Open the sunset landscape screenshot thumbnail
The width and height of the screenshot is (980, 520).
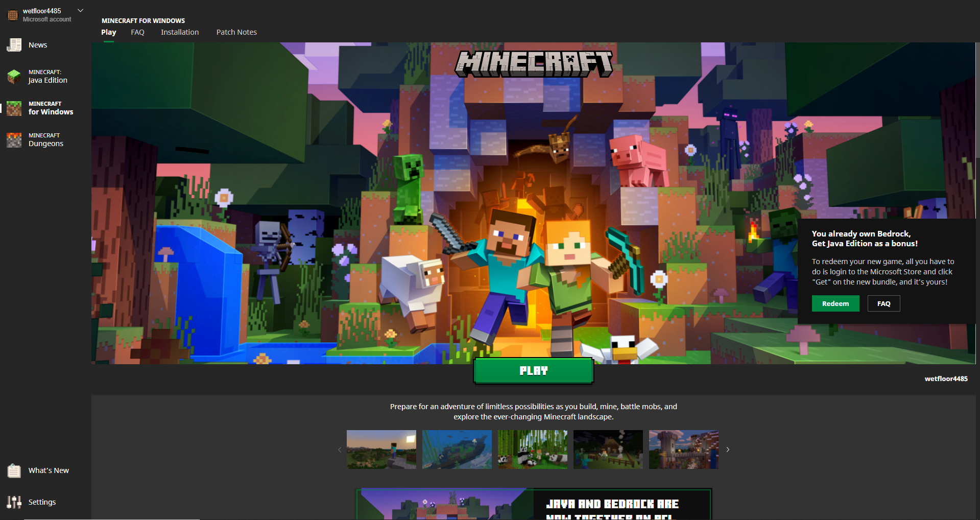coord(381,450)
